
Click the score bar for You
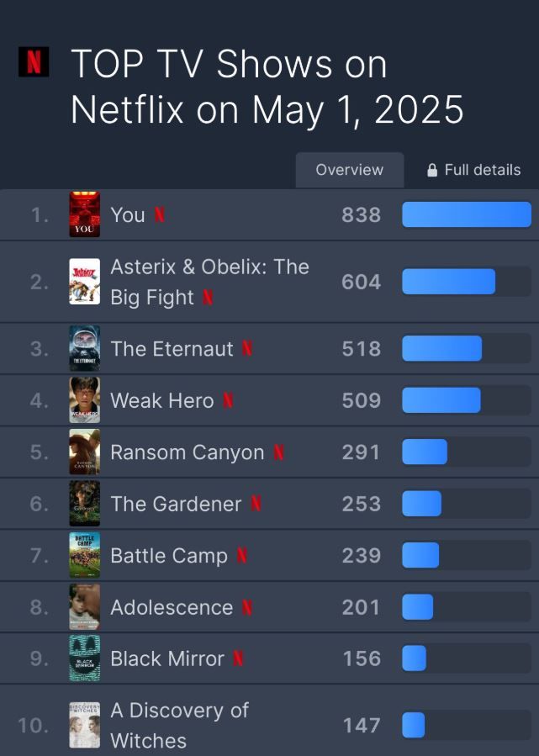[x=467, y=214]
